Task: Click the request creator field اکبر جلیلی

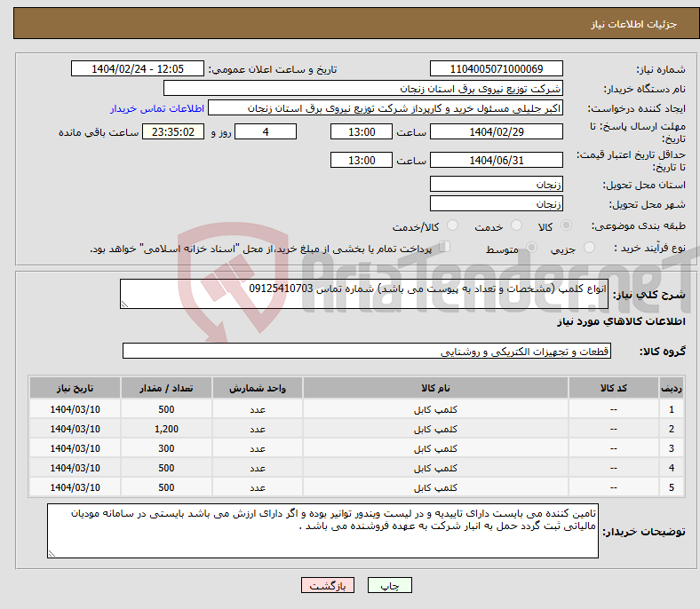Action: 386,108
